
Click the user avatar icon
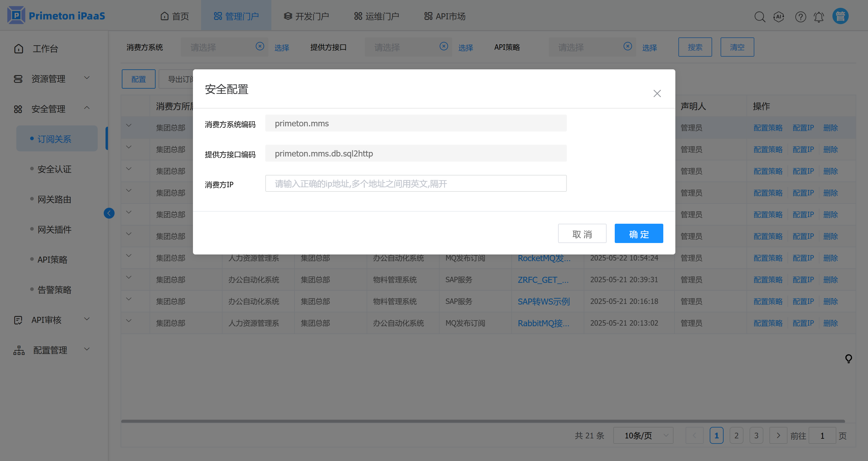pos(840,16)
